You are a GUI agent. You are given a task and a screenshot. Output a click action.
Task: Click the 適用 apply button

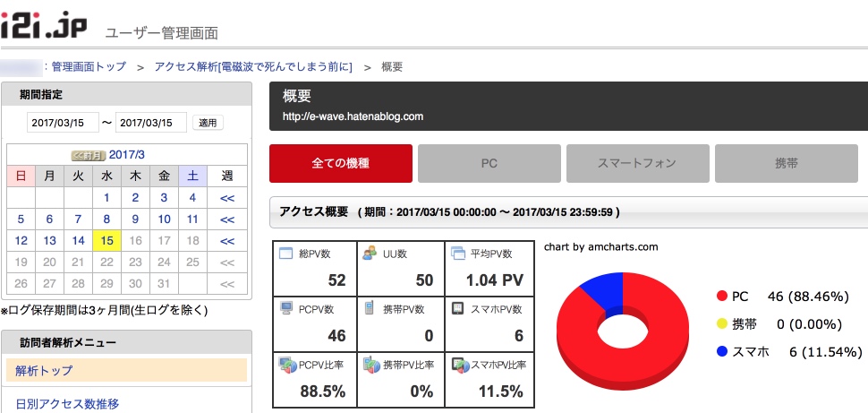[208, 123]
